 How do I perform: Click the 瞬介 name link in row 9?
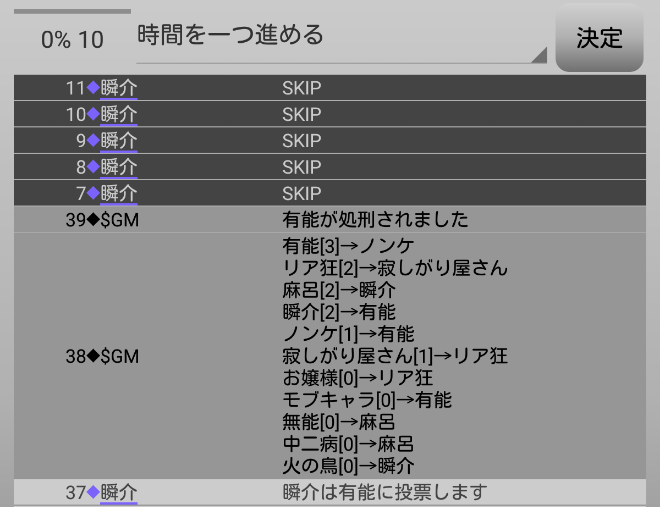tap(119, 140)
